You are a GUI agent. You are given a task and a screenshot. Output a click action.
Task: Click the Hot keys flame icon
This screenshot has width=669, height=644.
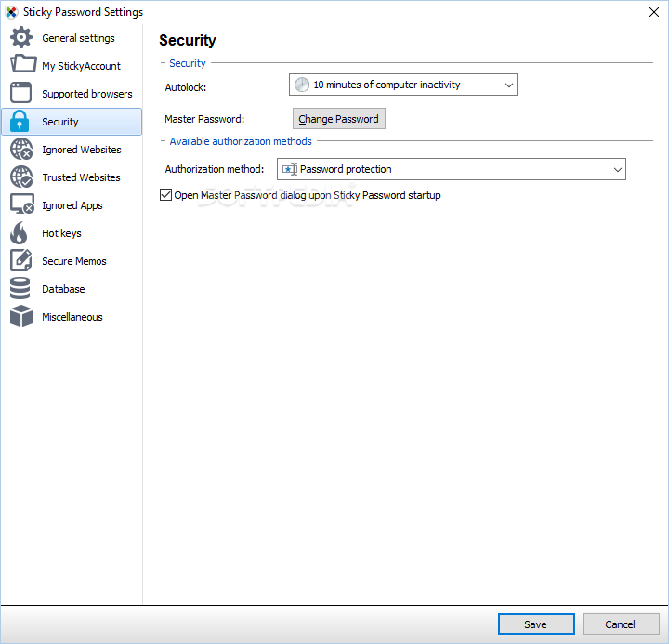coord(19,233)
